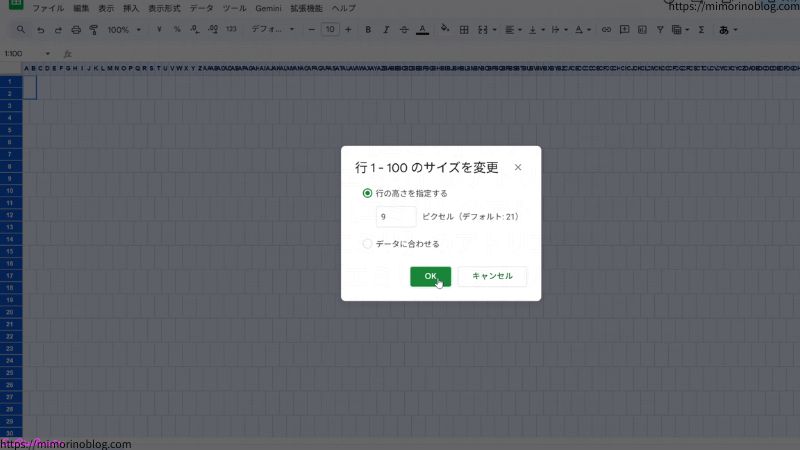Screen dimensions: 800x450
Task: Decrease font size with minus button
Action: point(311,30)
